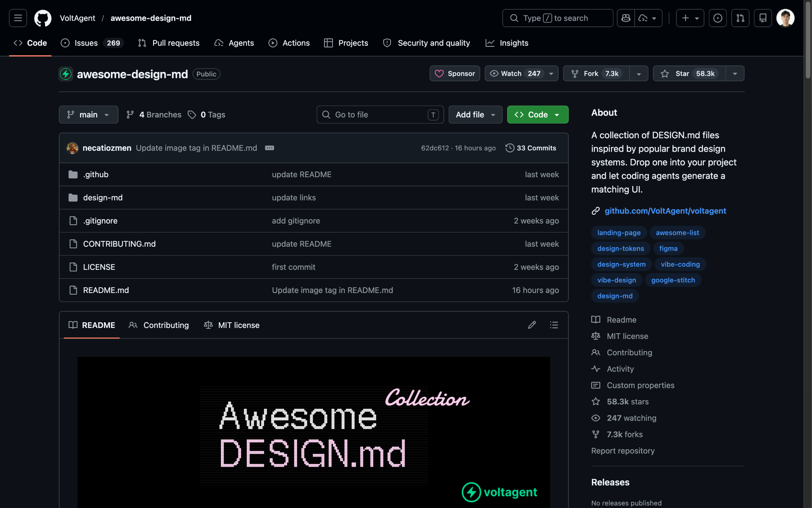Click the 0 Tags link
The width and height of the screenshot is (812, 508).
pos(207,115)
